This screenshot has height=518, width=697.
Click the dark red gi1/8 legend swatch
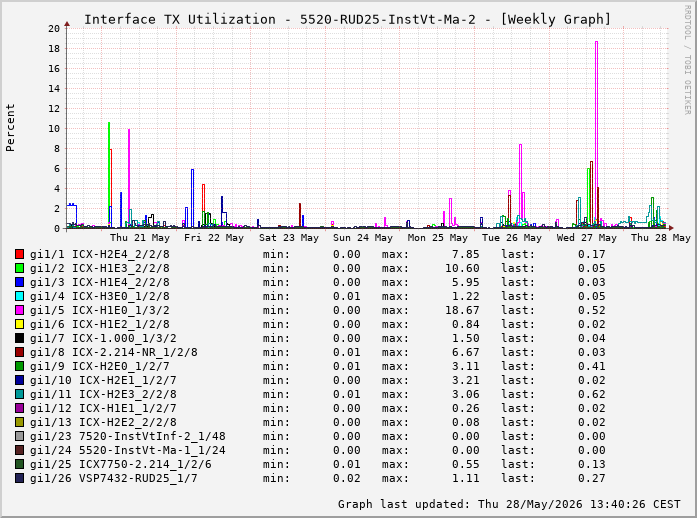pos(19,352)
